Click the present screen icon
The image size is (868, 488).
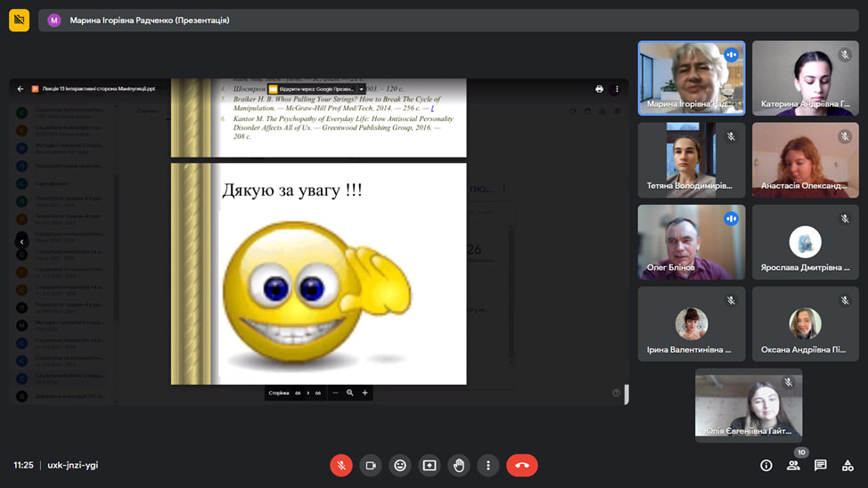click(x=430, y=465)
